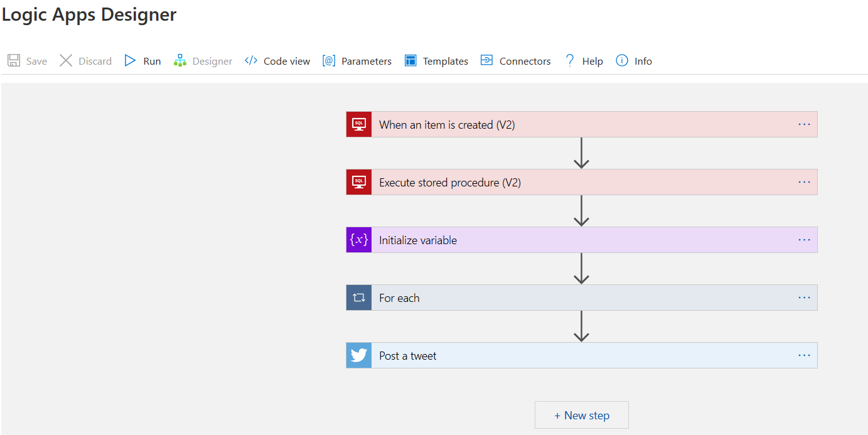Expand the Post a tweet action card

pos(565,355)
